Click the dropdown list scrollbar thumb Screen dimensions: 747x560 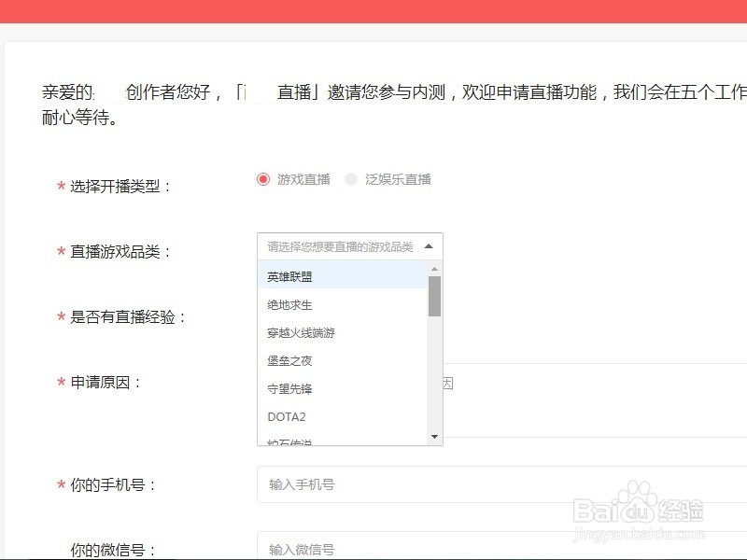tap(434, 296)
